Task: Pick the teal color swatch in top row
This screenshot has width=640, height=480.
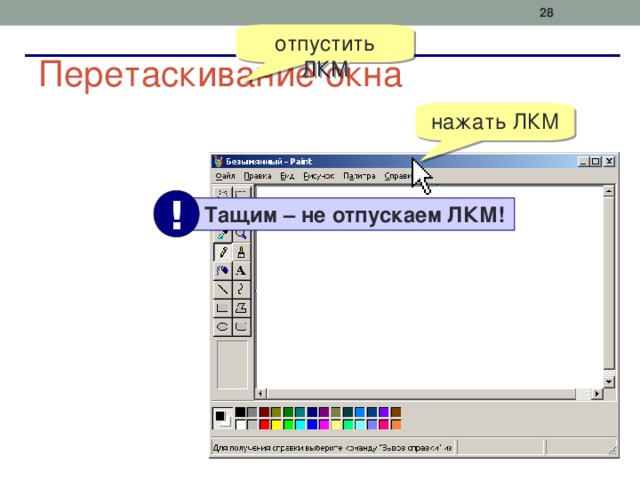Action: (x=300, y=412)
